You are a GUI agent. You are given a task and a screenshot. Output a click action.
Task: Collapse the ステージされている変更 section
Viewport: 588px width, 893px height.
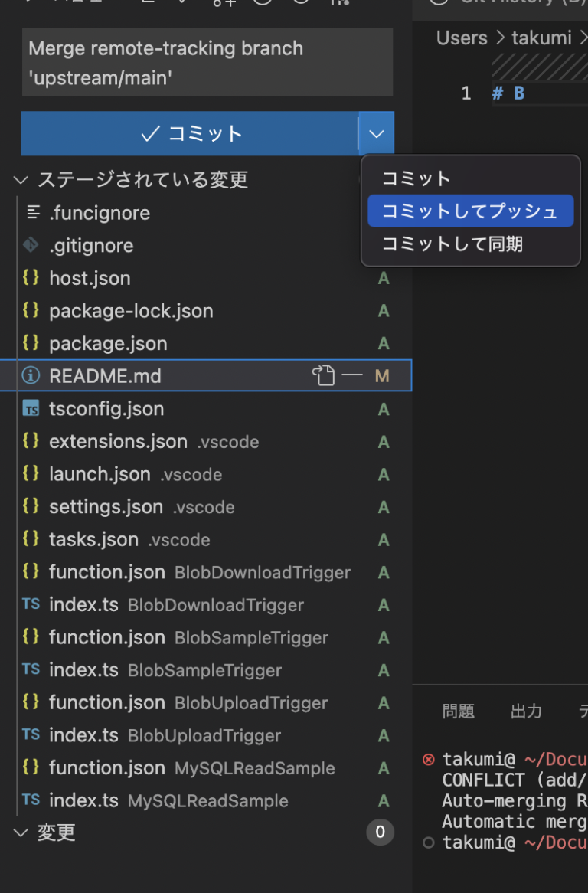tap(20, 180)
